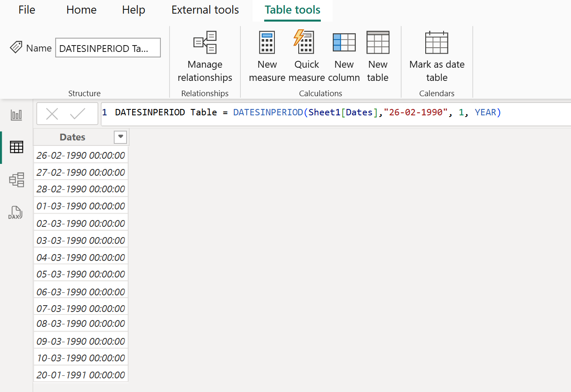Click the table Name input field
571x392 pixels.
[x=107, y=48]
